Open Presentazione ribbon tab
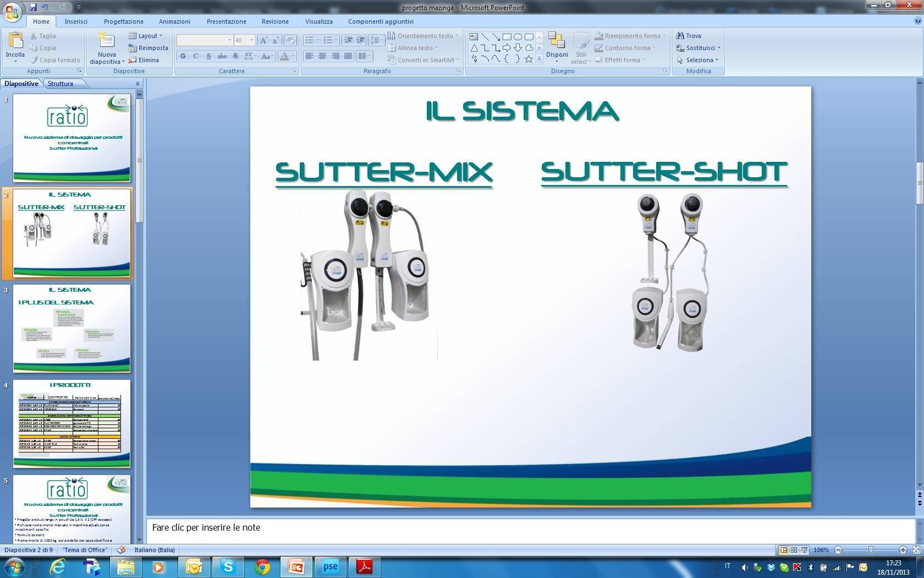Screen dimensions: 924x578 (227, 21)
